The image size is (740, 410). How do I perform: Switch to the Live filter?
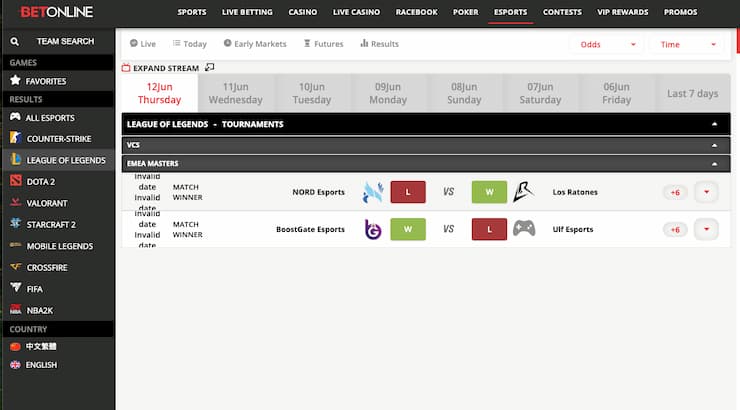click(x=143, y=44)
